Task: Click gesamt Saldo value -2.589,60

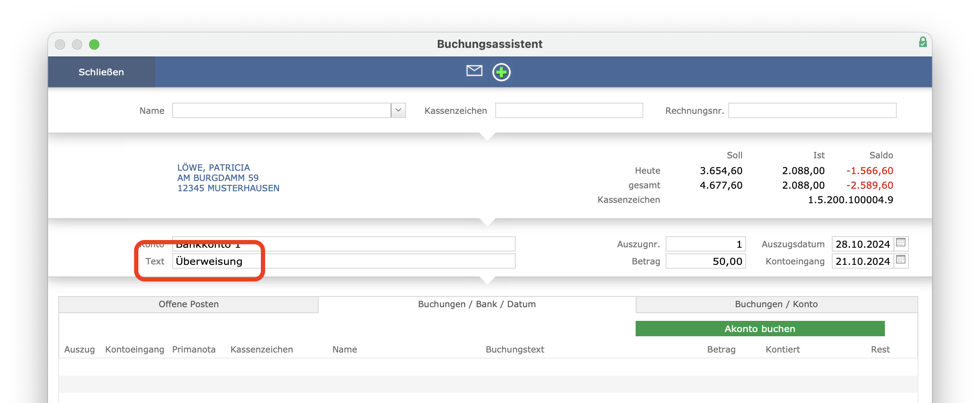Action: pyautogui.click(x=869, y=185)
